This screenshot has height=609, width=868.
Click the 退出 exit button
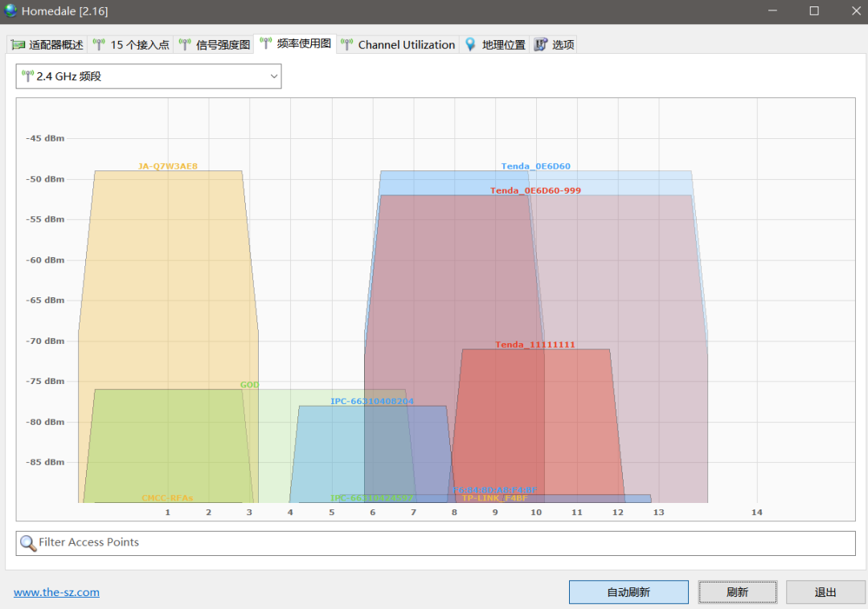pos(825,592)
